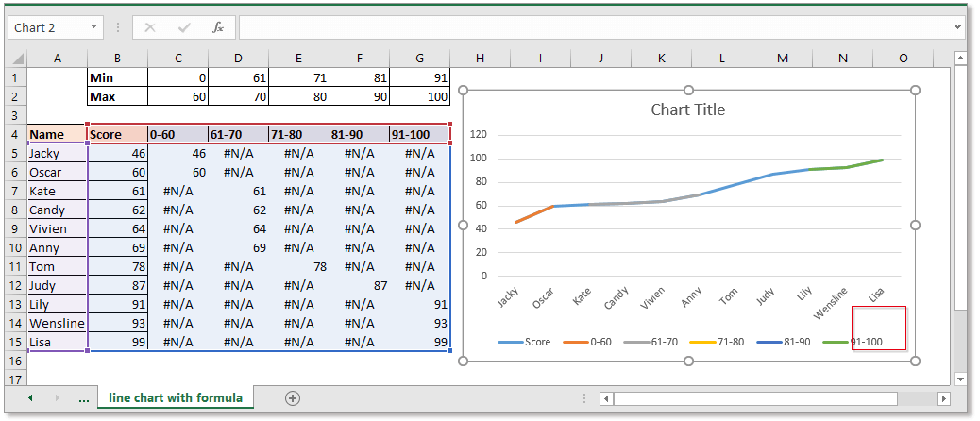Select row 16 header
The image size is (980, 421).
tap(13, 361)
